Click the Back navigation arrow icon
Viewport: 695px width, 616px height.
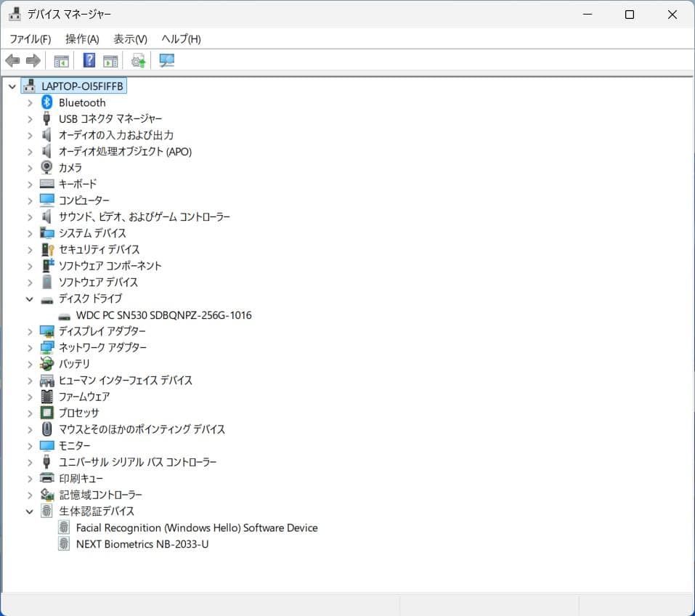[x=12, y=60]
